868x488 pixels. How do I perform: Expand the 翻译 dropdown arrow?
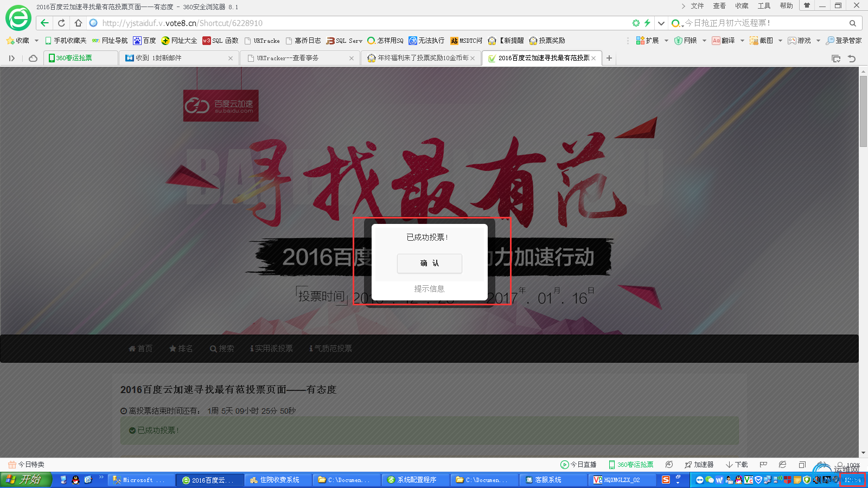(x=742, y=41)
